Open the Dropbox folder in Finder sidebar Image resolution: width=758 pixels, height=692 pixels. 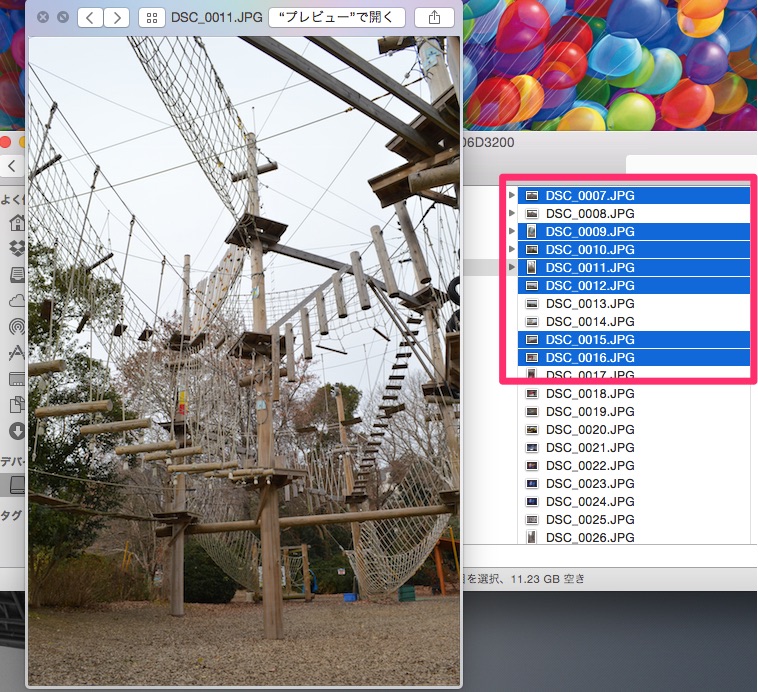point(17,248)
